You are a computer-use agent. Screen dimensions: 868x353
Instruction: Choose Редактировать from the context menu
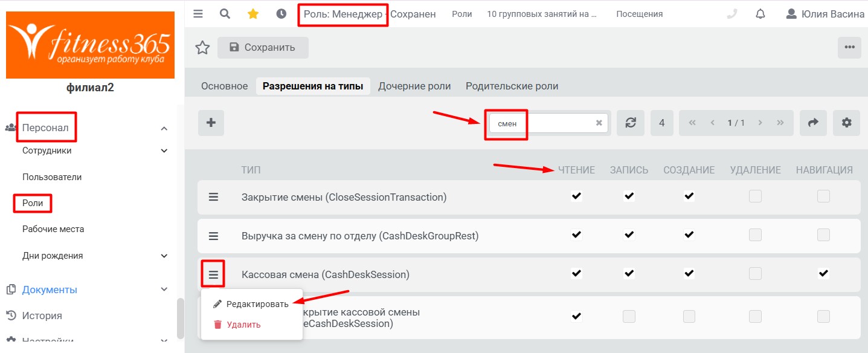(x=251, y=304)
